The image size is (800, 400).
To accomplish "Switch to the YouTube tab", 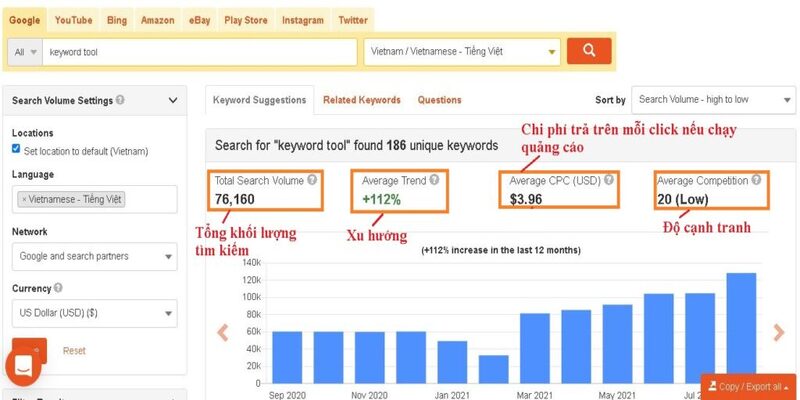I will 73,20.
